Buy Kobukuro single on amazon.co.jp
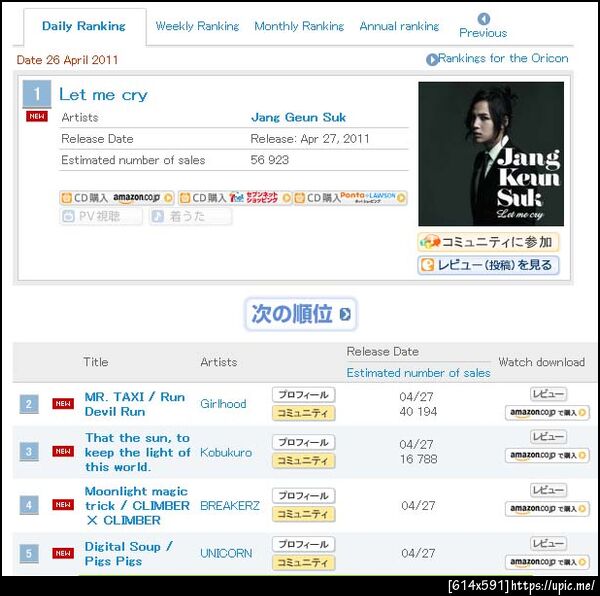This screenshot has width=600, height=596. [x=547, y=455]
